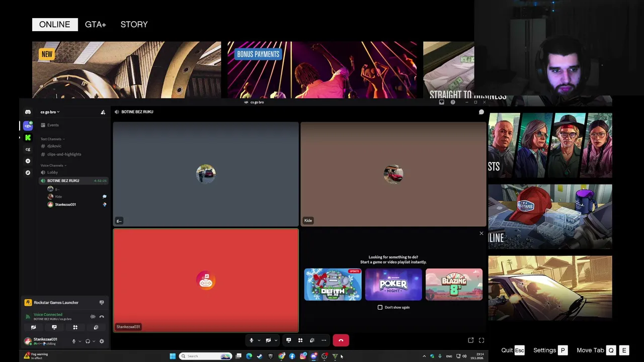Select the ONLINE tab in GTA menu
The image size is (644, 362).
55,24
